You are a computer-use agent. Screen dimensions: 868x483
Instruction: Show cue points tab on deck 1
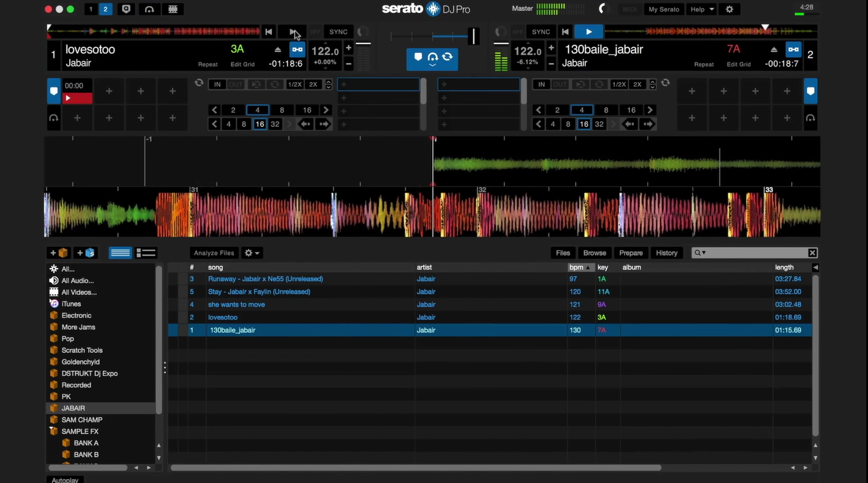pyautogui.click(x=54, y=91)
